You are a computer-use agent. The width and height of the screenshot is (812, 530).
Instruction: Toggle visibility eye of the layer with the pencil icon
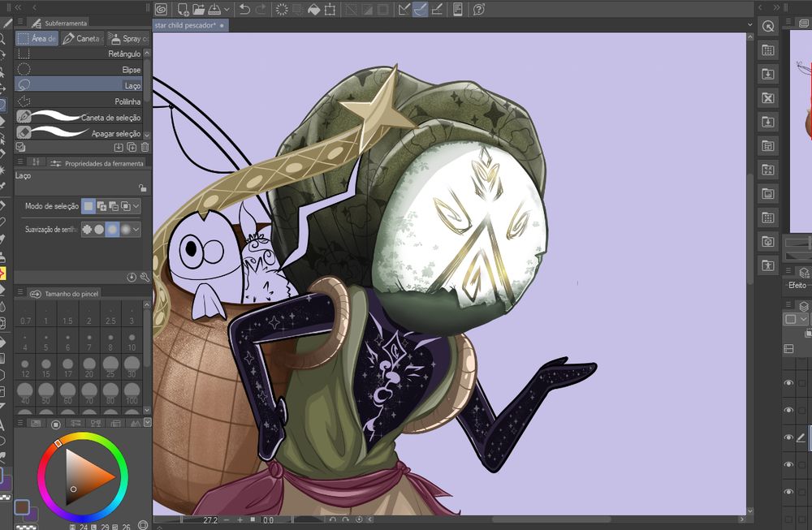(788, 437)
